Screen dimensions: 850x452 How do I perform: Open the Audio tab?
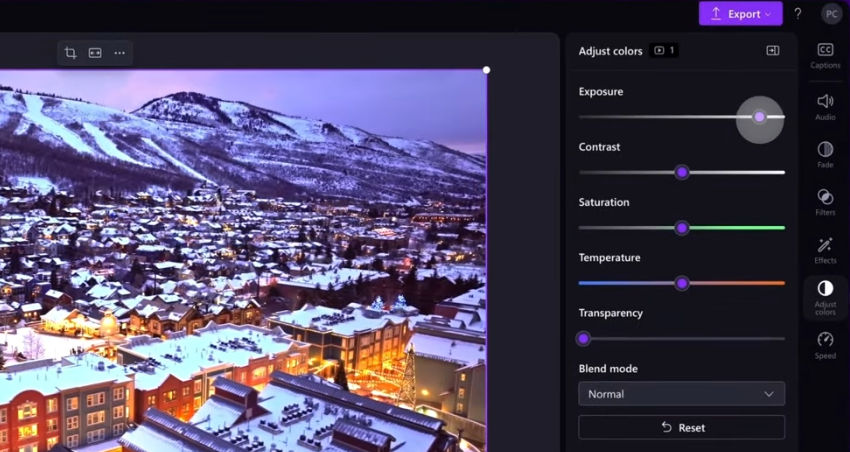825,106
